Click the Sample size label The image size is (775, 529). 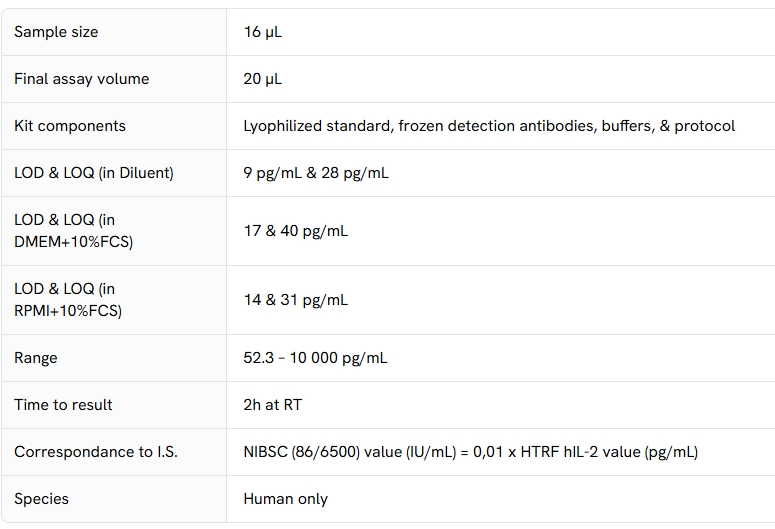[56, 32]
